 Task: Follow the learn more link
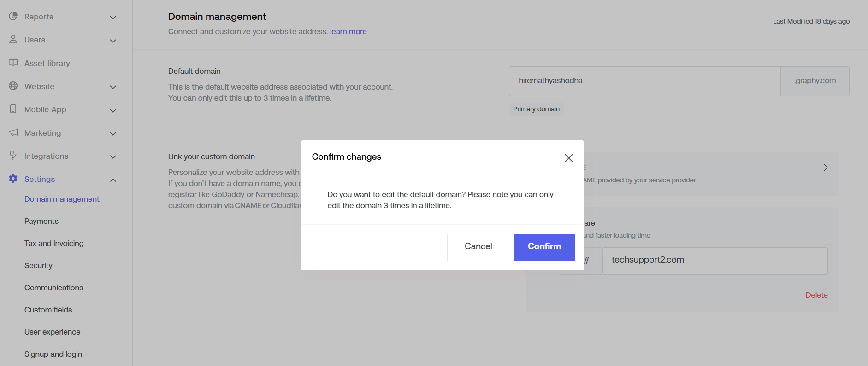[x=348, y=31]
